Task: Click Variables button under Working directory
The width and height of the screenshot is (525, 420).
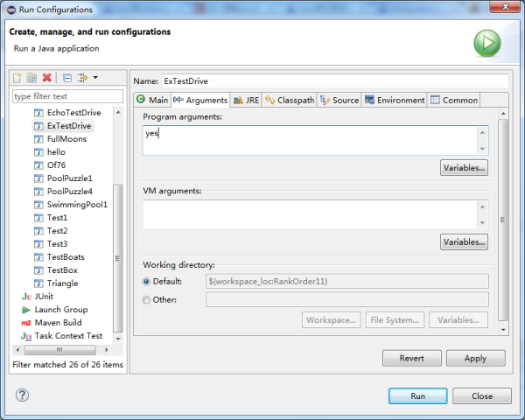Action: [x=458, y=320]
